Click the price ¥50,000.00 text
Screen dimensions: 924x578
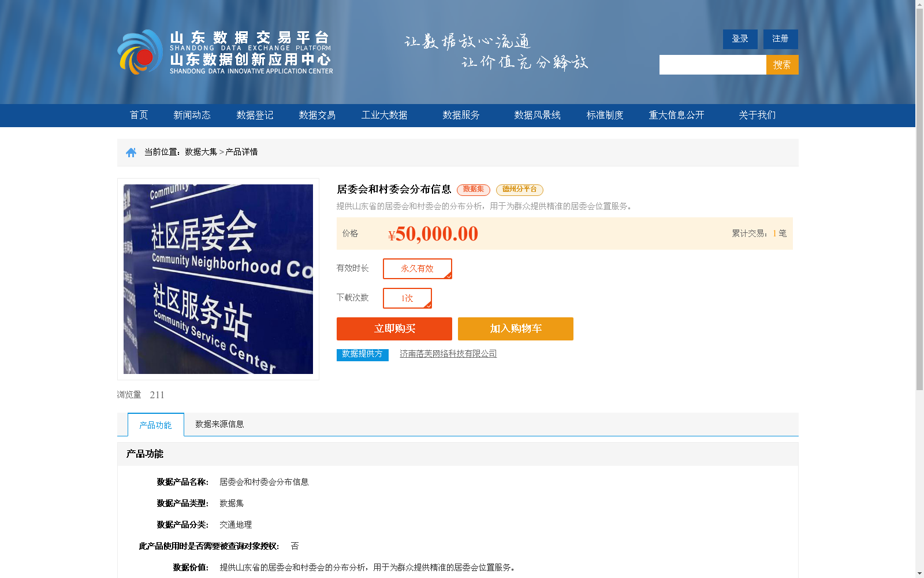point(433,234)
